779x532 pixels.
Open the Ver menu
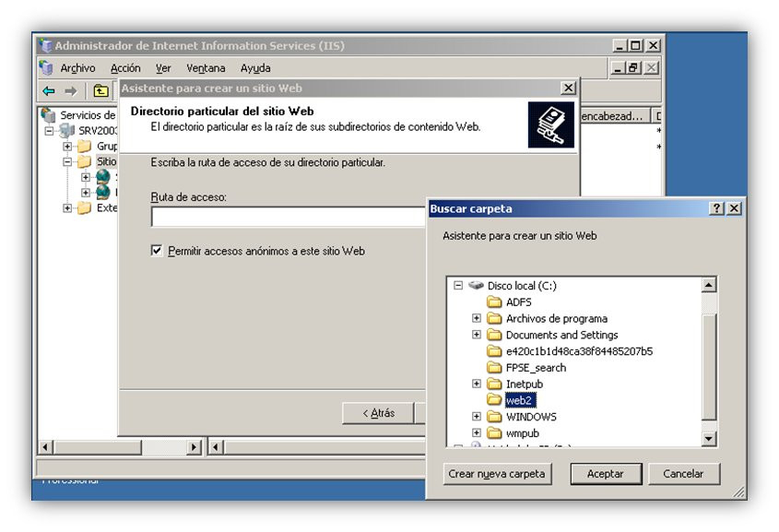point(163,68)
